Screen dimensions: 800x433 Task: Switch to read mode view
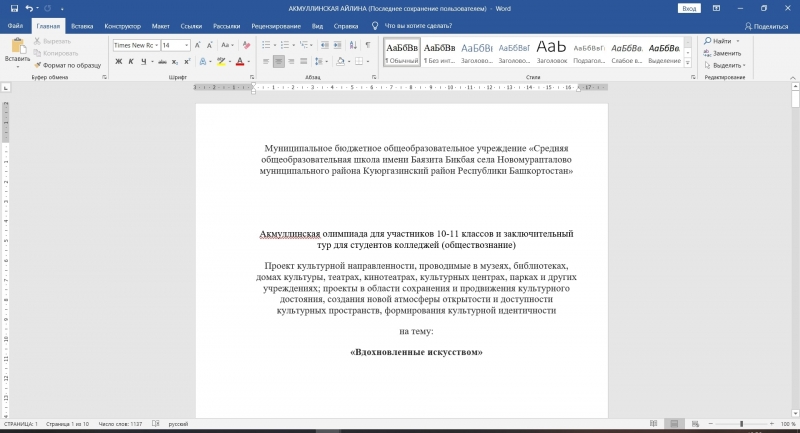pos(654,424)
